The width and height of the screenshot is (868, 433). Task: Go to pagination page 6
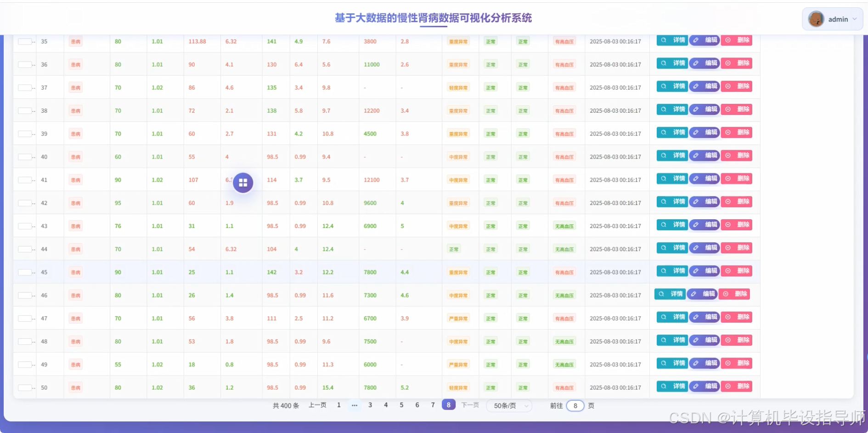(x=417, y=405)
